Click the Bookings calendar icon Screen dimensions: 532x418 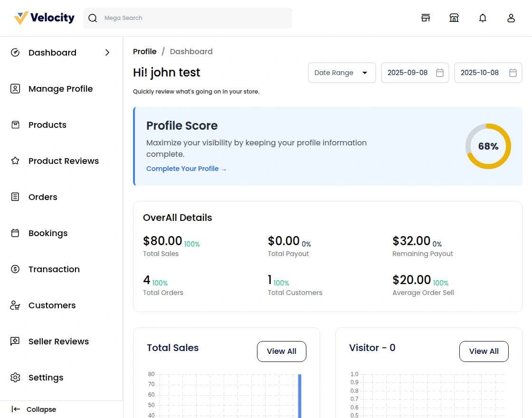pos(15,233)
